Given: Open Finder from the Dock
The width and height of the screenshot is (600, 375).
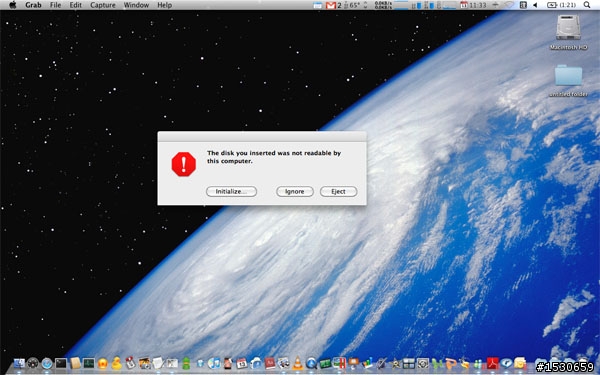Looking at the screenshot, I should coord(19,364).
